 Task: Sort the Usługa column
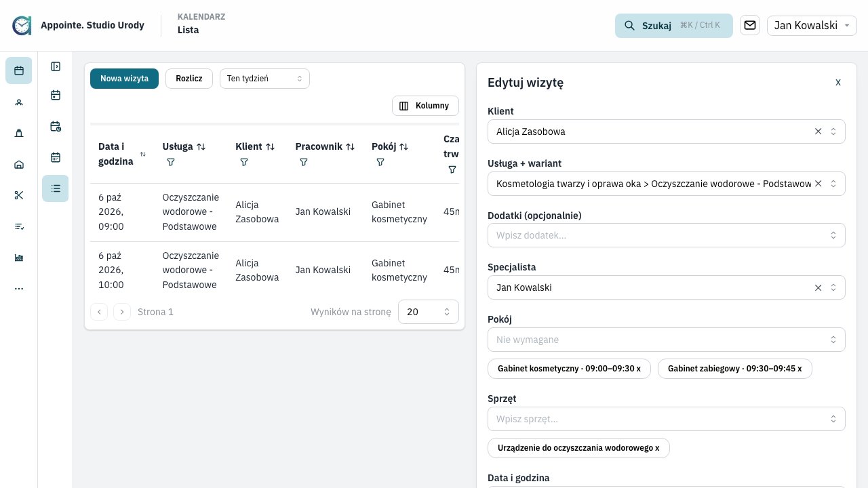(201, 146)
